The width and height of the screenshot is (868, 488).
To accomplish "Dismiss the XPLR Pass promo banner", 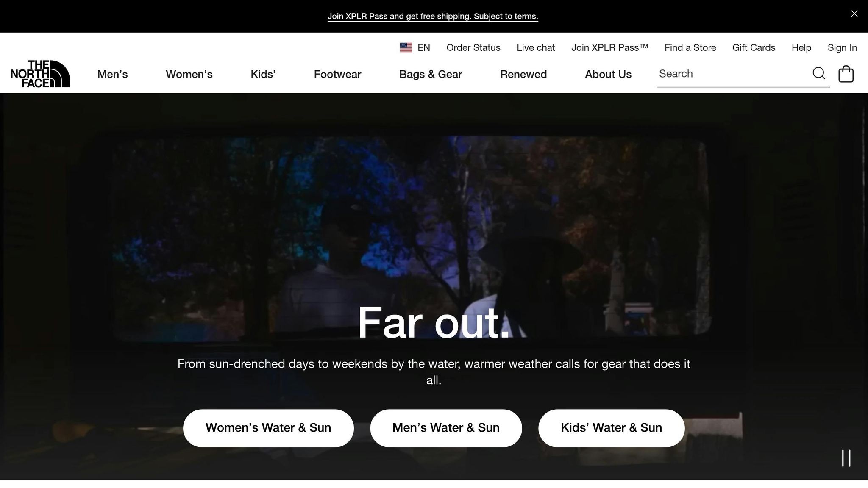I will 854,14.
